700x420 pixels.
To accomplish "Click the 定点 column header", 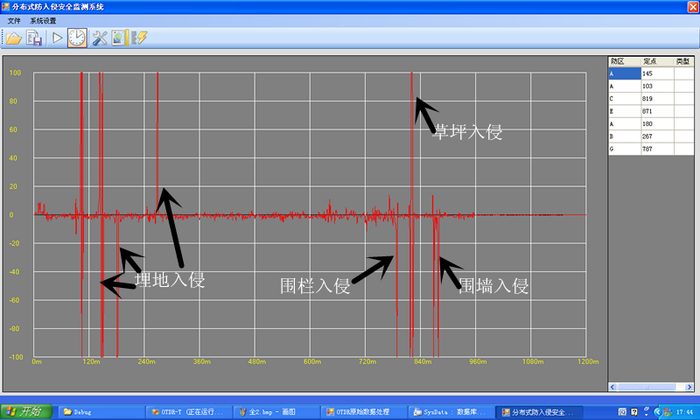I will point(658,62).
